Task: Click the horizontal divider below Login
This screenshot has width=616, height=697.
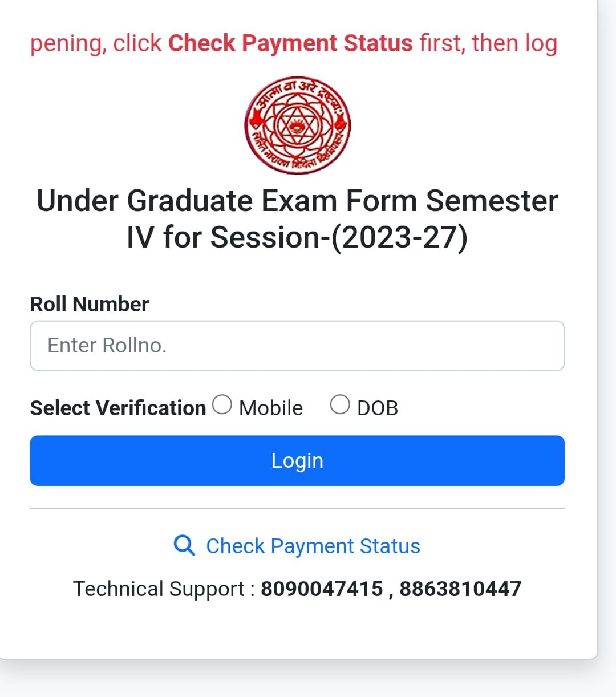Action: point(297,508)
